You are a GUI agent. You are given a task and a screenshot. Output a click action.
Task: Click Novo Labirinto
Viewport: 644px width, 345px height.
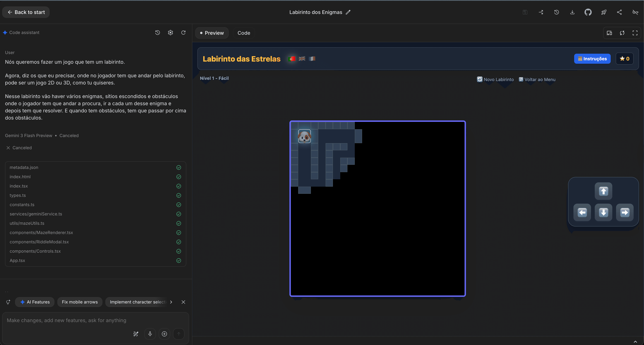click(x=495, y=79)
